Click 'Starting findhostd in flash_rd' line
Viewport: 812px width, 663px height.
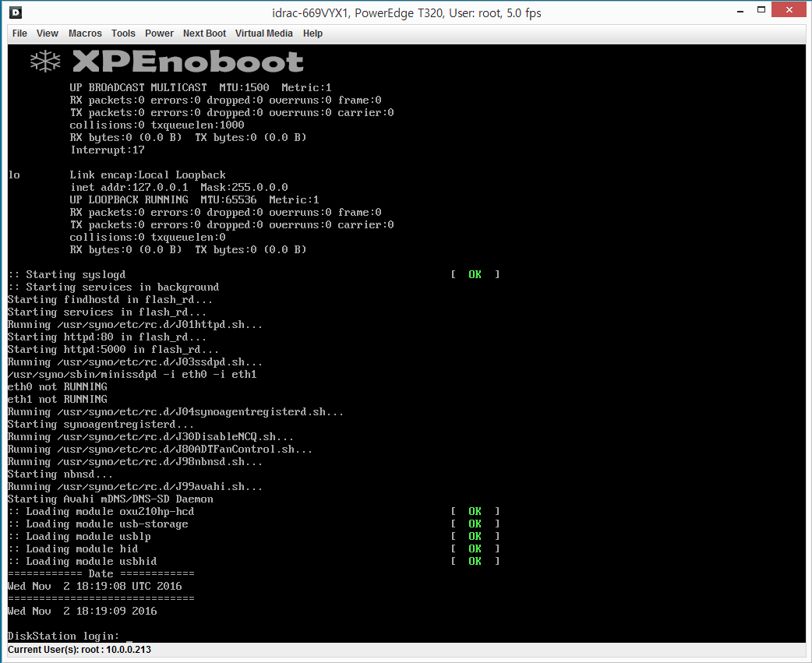tap(111, 299)
